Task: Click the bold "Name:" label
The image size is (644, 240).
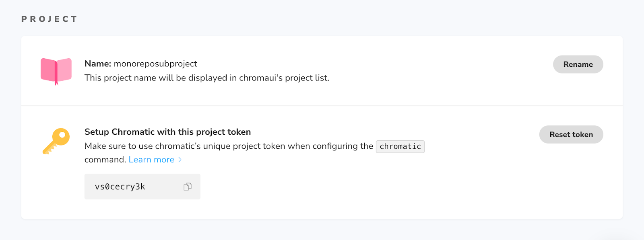Action: click(x=98, y=64)
